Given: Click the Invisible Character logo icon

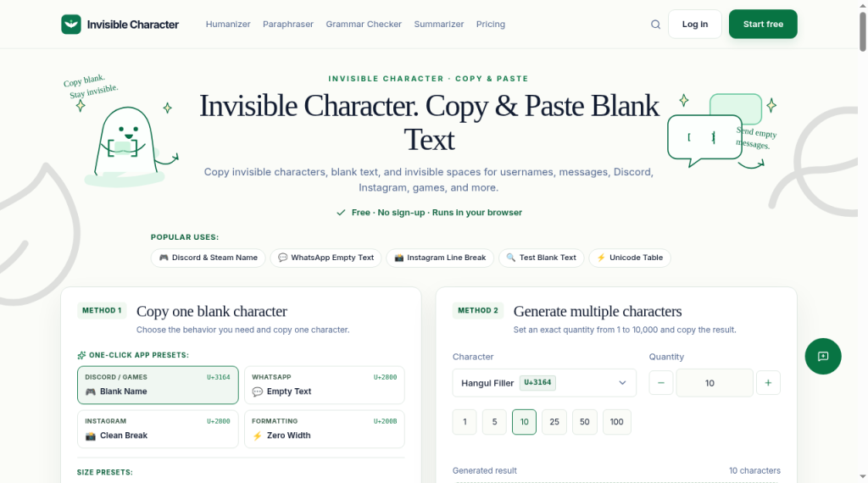Looking at the screenshot, I should point(71,25).
